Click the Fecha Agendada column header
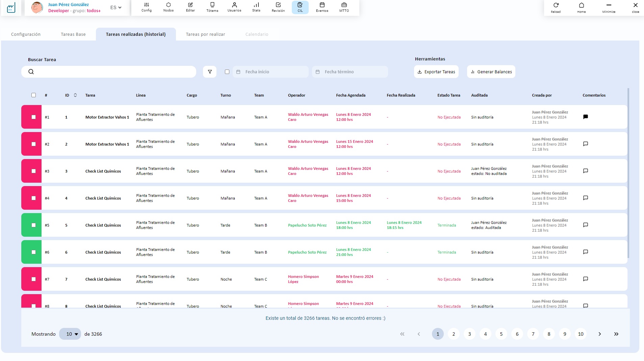Image resolution: width=644 pixels, height=361 pixels. coord(351,95)
